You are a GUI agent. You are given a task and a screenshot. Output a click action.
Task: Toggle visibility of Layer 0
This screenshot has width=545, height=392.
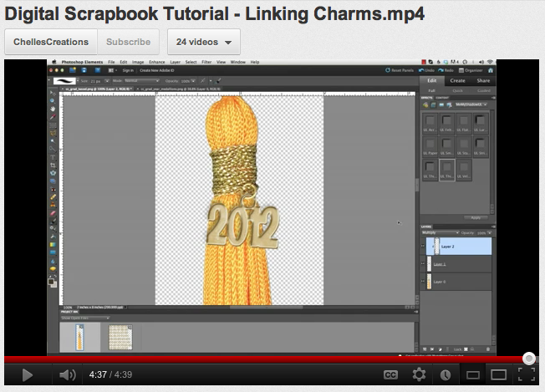tap(423, 282)
